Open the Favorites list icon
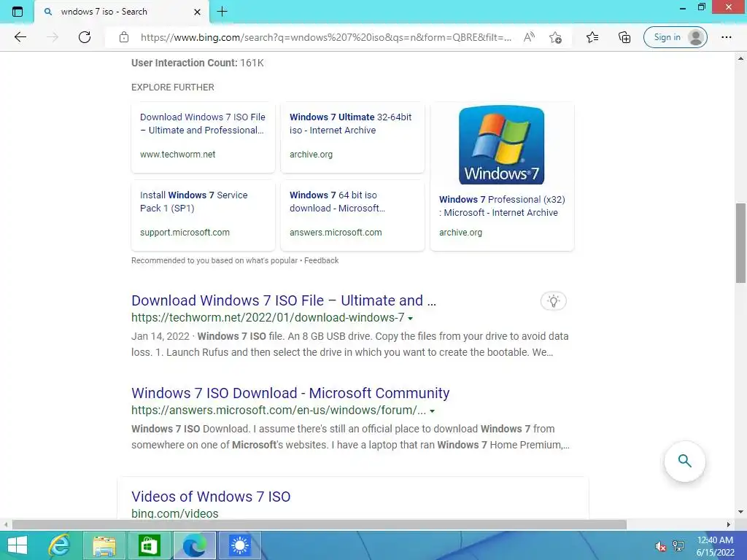 592,37
